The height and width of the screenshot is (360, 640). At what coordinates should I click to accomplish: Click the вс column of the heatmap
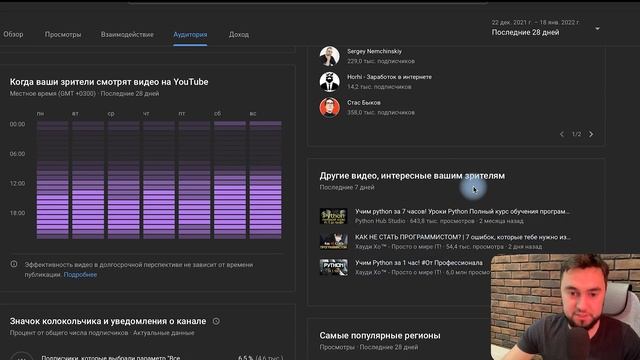[265, 180]
